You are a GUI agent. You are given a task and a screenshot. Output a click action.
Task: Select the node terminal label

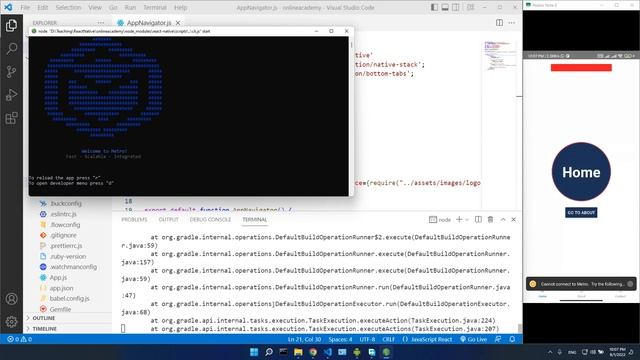point(440,220)
